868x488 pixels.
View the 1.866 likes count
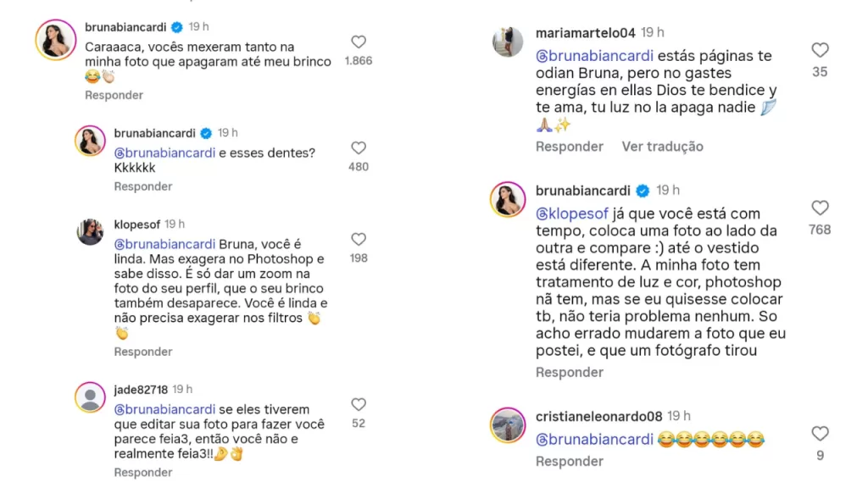(359, 61)
